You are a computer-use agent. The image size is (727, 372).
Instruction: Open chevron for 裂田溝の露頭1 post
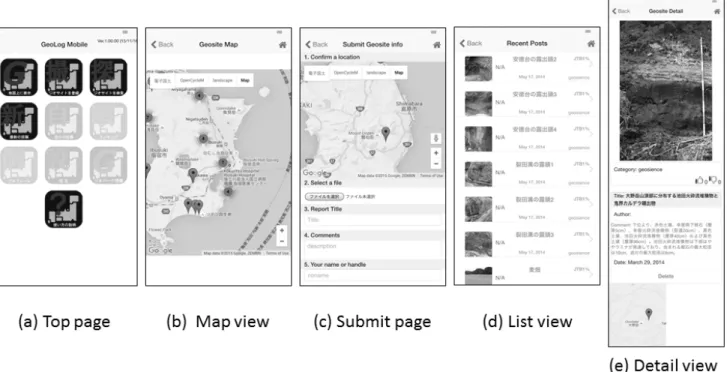[x=592, y=169]
